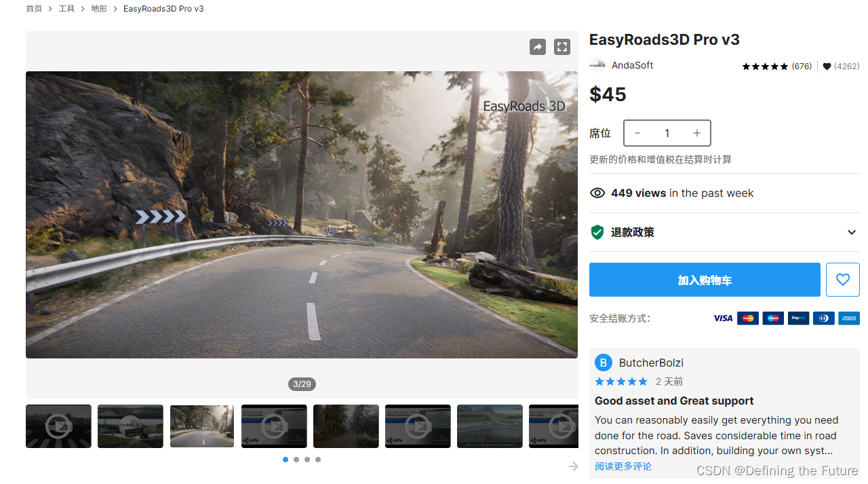Select the fourth video thumbnail
868x484 pixels.
(x=274, y=426)
